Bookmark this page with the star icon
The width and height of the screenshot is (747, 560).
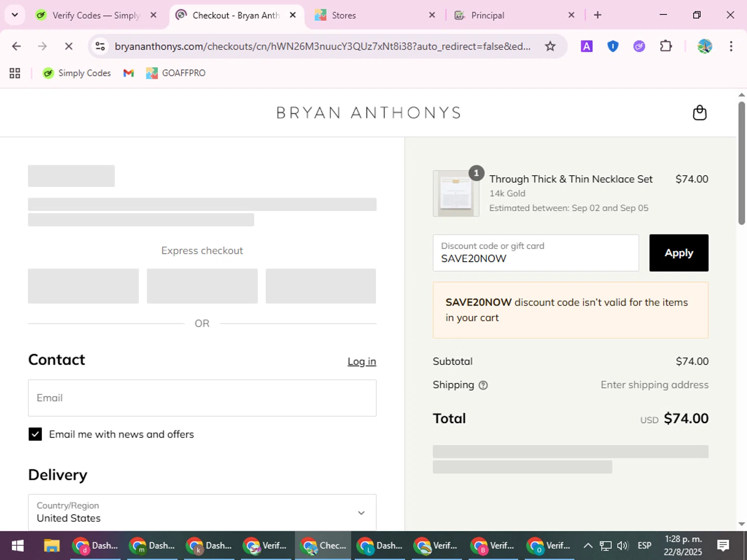[550, 46]
